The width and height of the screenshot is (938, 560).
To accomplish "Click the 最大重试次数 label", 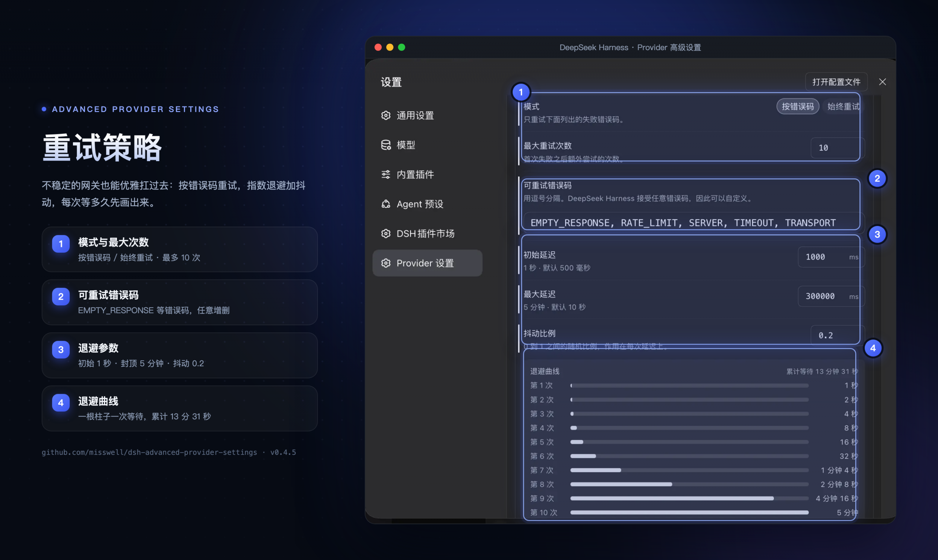I will tap(547, 146).
